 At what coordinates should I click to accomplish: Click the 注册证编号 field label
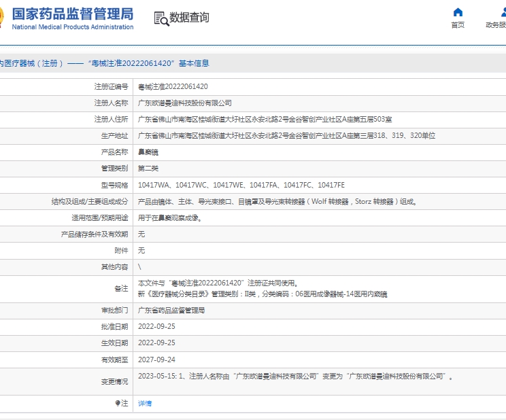point(111,86)
